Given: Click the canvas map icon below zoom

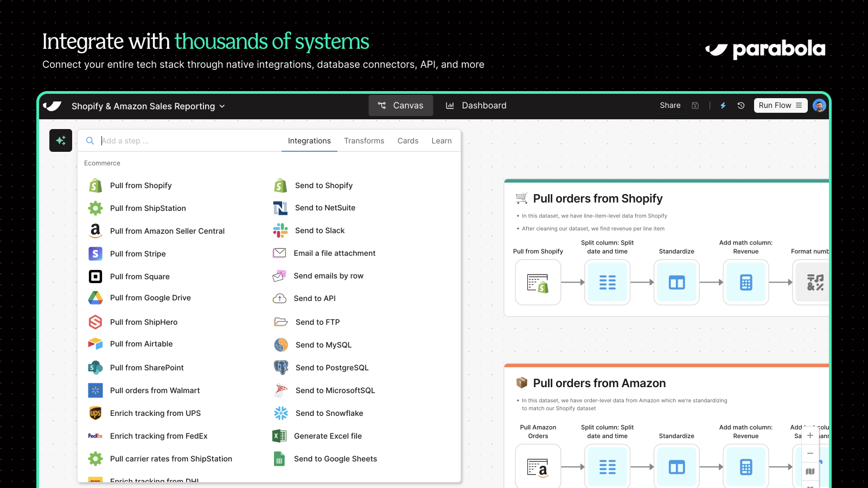Looking at the screenshot, I should pyautogui.click(x=810, y=471).
